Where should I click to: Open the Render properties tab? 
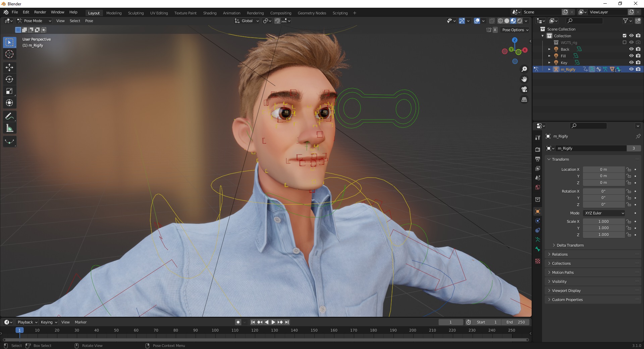(x=538, y=149)
